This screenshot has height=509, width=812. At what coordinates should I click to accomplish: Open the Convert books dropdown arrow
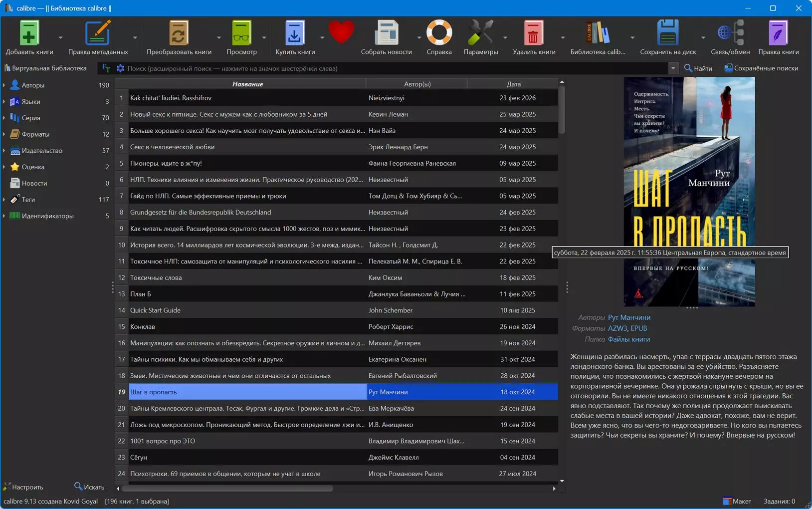pyautogui.click(x=218, y=38)
